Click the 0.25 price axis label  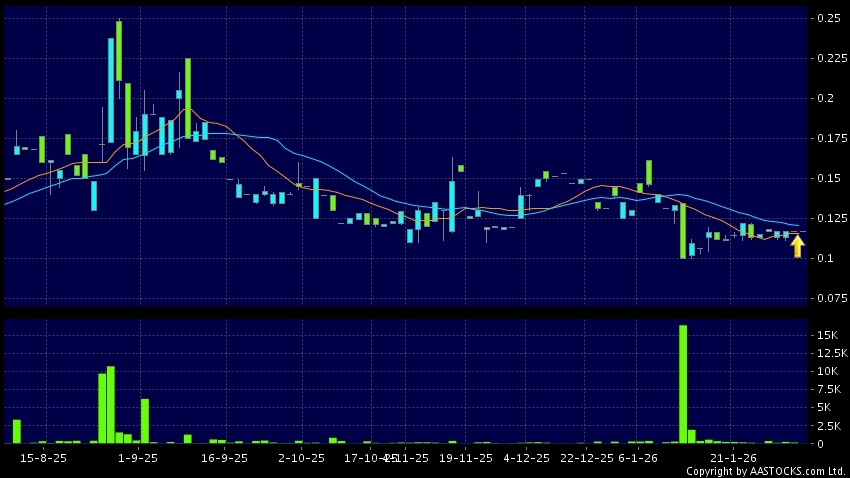827,18
